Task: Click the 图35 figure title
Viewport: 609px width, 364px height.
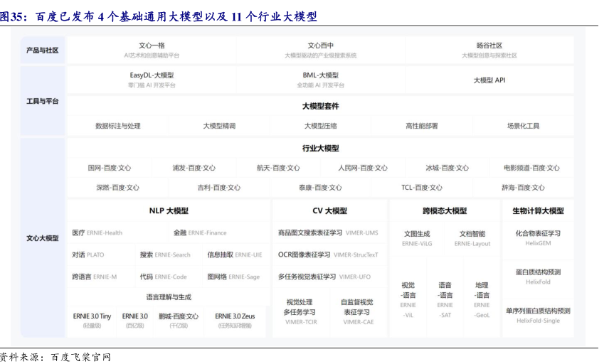Action: 159,16
